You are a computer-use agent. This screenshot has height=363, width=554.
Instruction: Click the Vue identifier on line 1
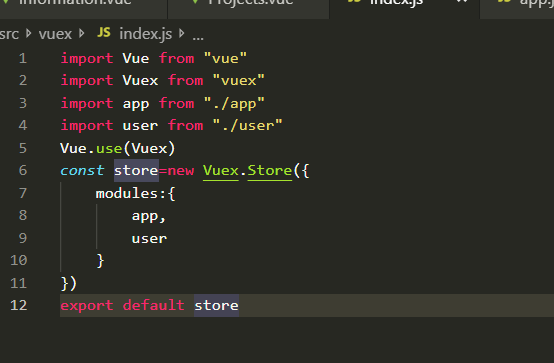pyautogui.click(x=136, y=58)
